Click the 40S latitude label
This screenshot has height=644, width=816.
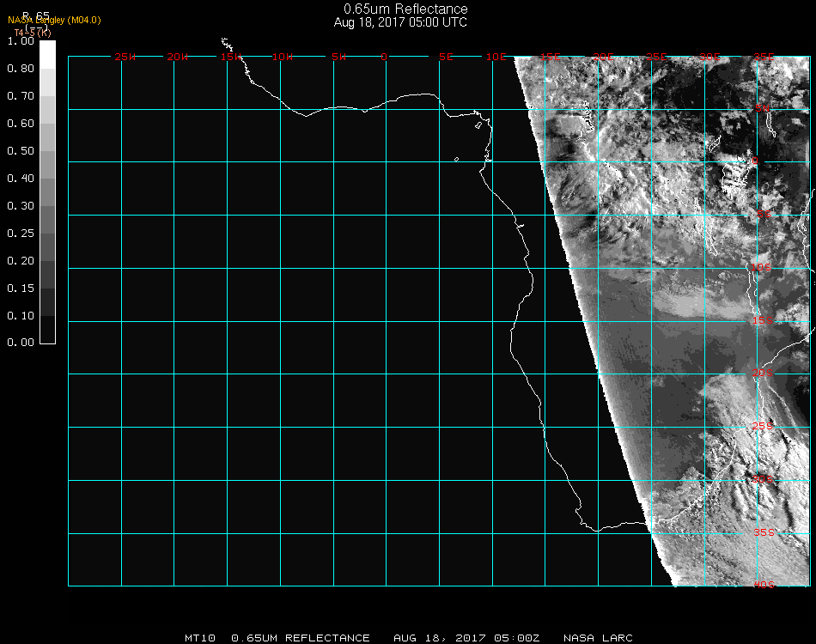point(764,585)
